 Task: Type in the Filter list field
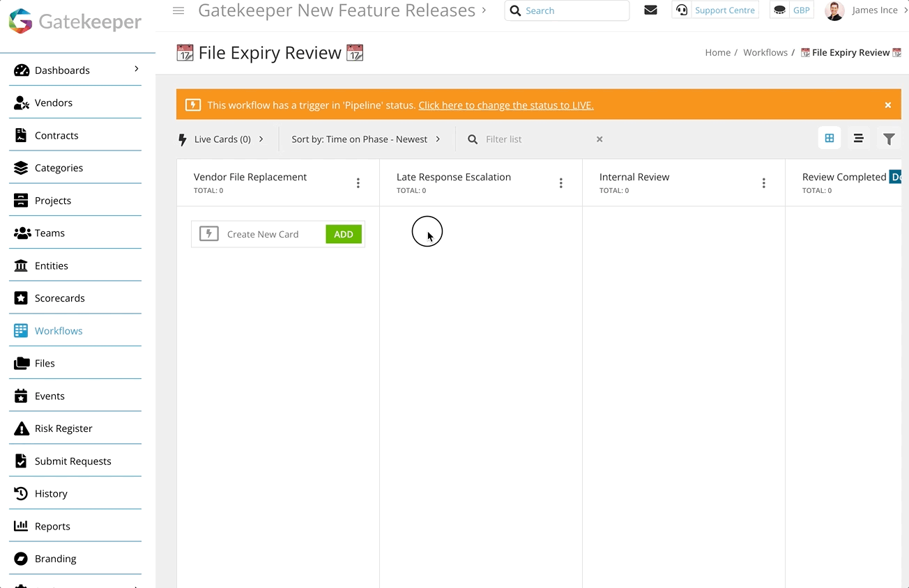point(530,139)
